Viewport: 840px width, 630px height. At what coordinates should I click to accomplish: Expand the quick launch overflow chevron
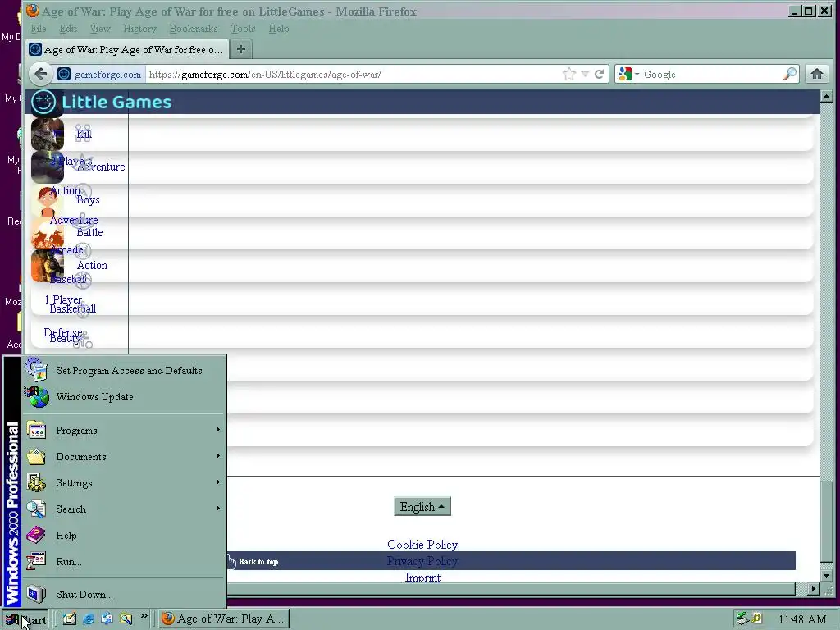(144, 616)
